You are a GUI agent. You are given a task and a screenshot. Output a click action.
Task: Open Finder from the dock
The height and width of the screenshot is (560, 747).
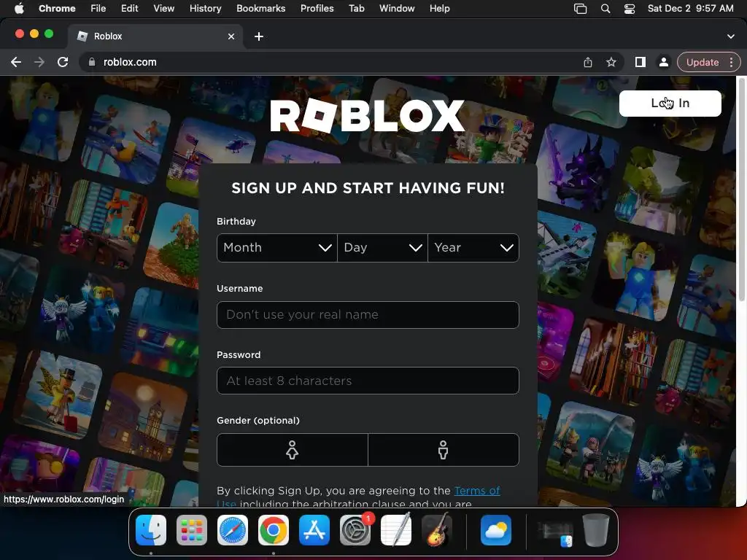click(x=151, y=530)
